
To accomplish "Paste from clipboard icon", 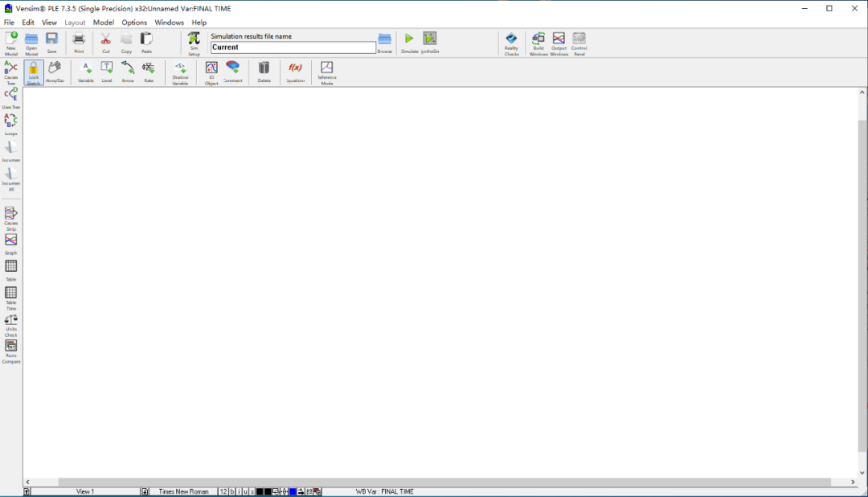I will tap(146, 43).
